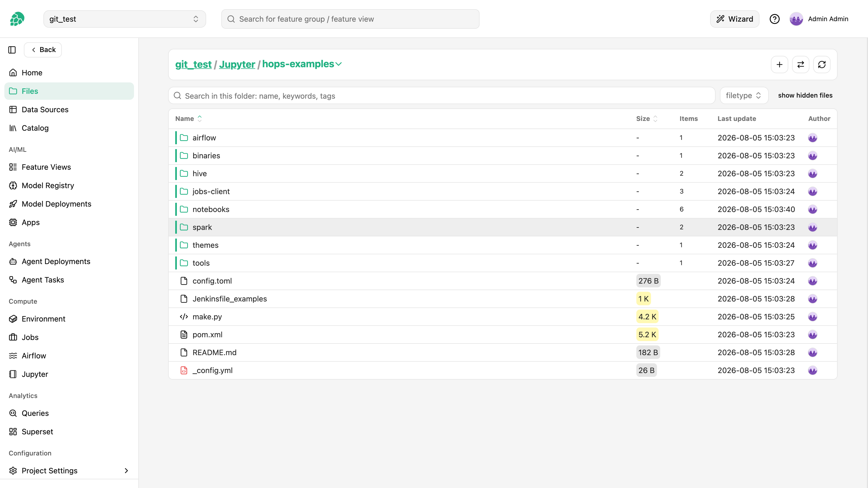Expand the hops-examples breadcrumb chevron
The height and width of the screenshot is (488, 868).
coord(339,64)
